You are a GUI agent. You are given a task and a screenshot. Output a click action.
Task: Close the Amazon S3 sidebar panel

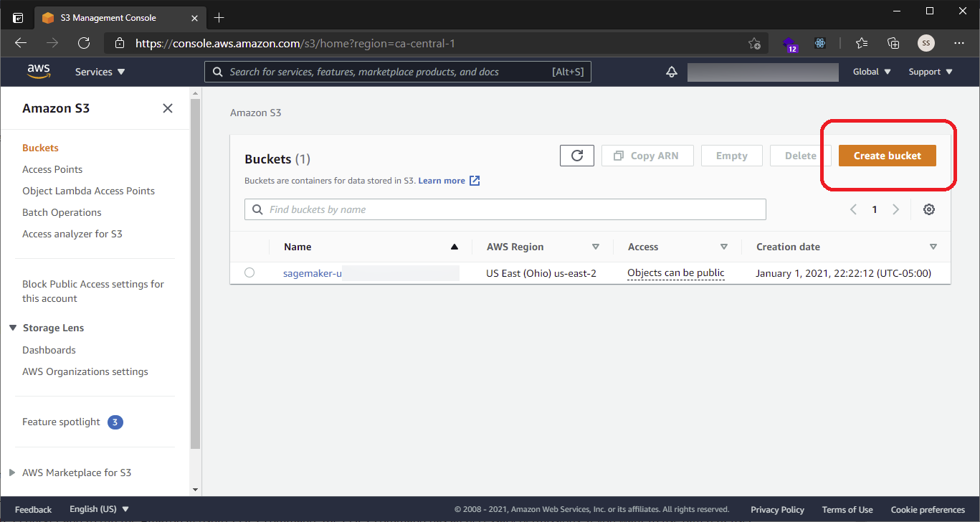click(x=168, y=108)
